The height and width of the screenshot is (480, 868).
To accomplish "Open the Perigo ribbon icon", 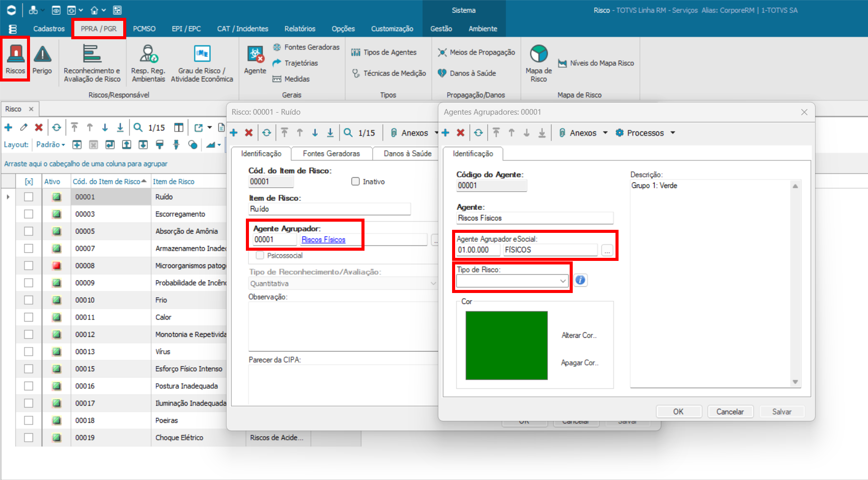I will [42, 59].
